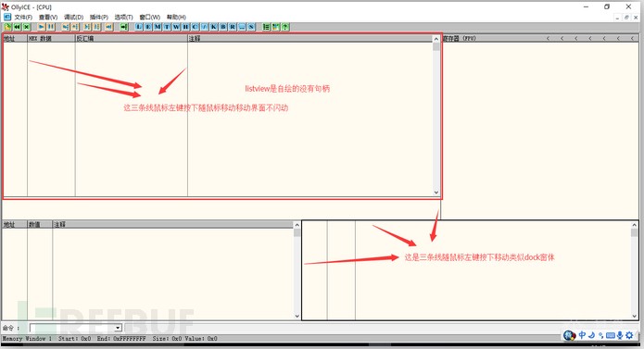The height and width of the screenshot is (349, 644).
Task: Click the Run program play icon
Action: [41, 27]
